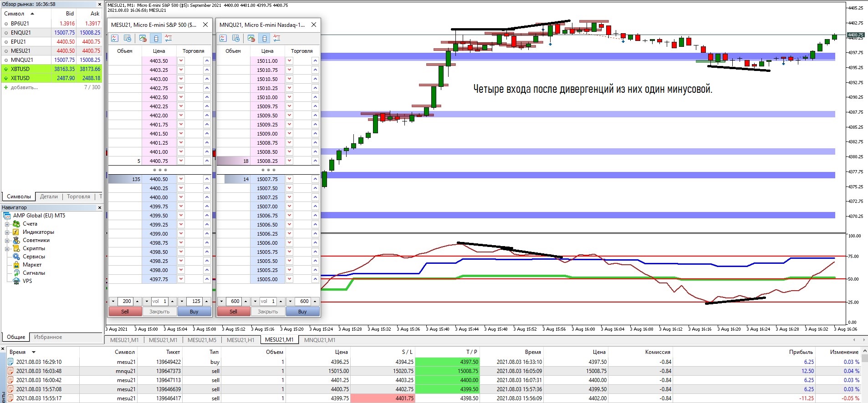Click the red-blue lines list icon in MESU21 panel
The image size is (868, 403).
point(168,38)
